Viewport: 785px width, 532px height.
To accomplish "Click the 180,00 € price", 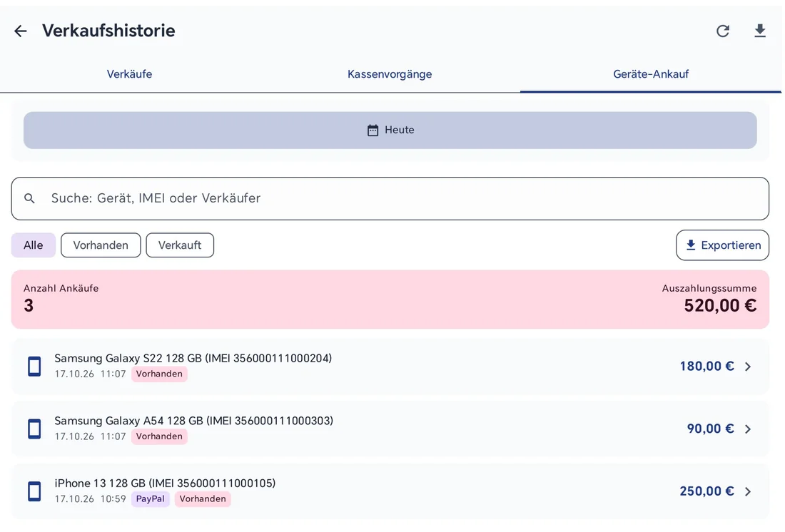I will tap(707, 367).
